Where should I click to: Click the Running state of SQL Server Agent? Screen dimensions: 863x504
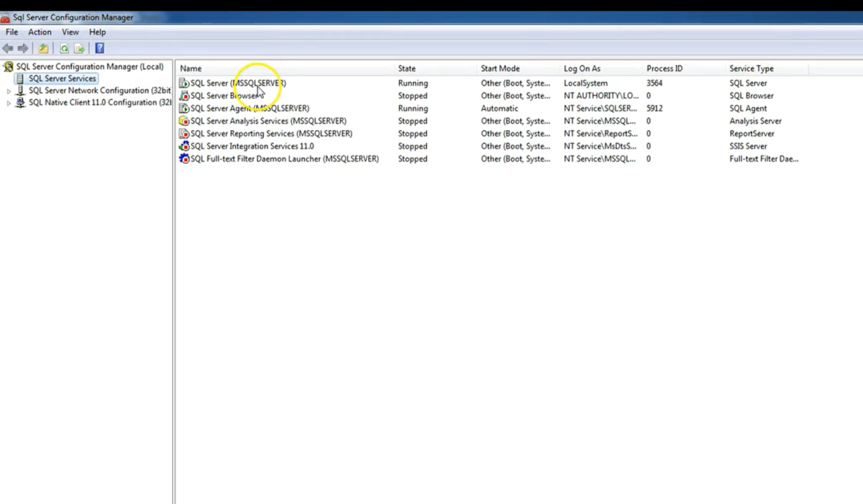point(413,109)
